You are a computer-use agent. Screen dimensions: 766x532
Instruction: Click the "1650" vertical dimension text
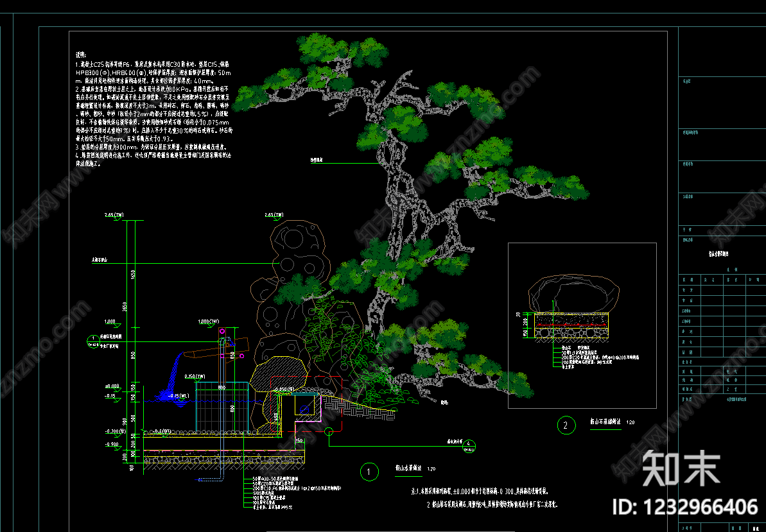132,275
